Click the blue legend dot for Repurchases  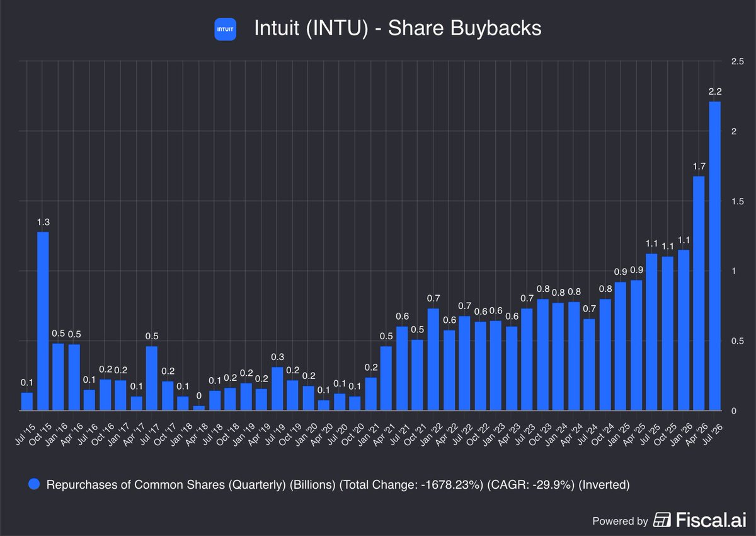point(34,484)
